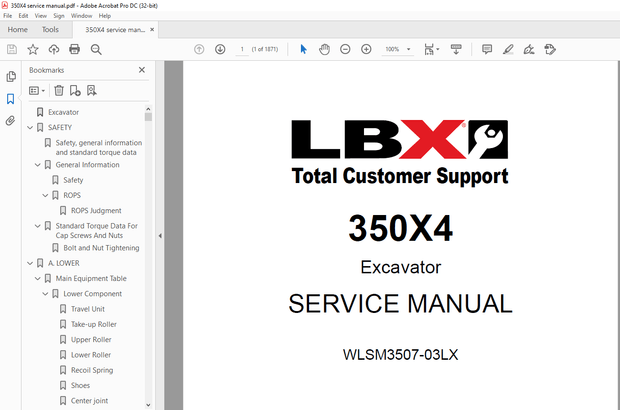Open the Window menu
The width and height of the screenshot is (620, 410).
point(81,16)
